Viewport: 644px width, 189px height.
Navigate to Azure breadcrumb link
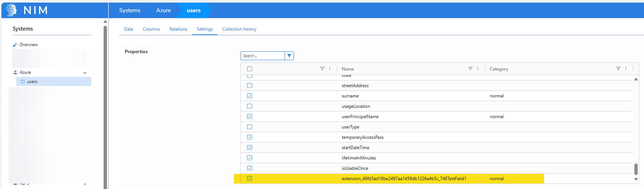[x=163, y=10]
